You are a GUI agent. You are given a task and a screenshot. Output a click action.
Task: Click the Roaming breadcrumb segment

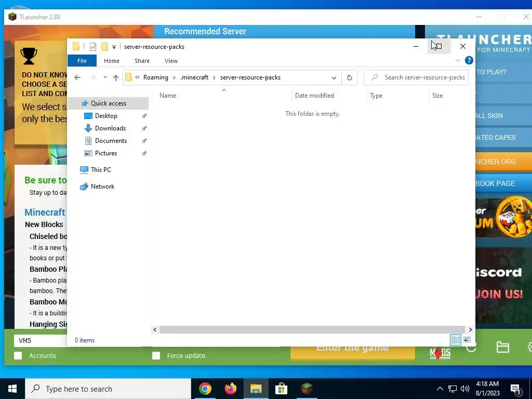click(156, 77)
